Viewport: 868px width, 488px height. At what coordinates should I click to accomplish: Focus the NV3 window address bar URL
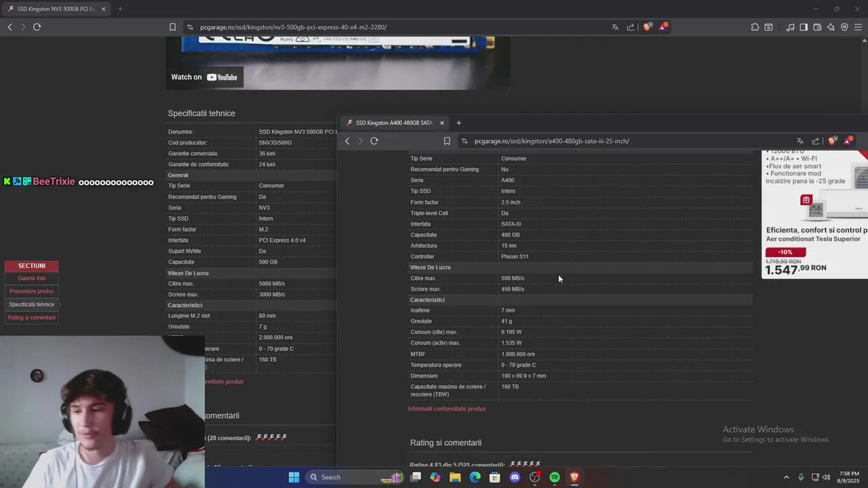(294, 27)
